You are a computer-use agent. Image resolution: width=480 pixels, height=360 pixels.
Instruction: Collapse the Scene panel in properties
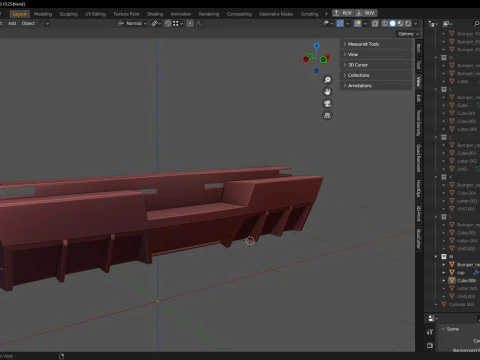(x=443, y=329)
